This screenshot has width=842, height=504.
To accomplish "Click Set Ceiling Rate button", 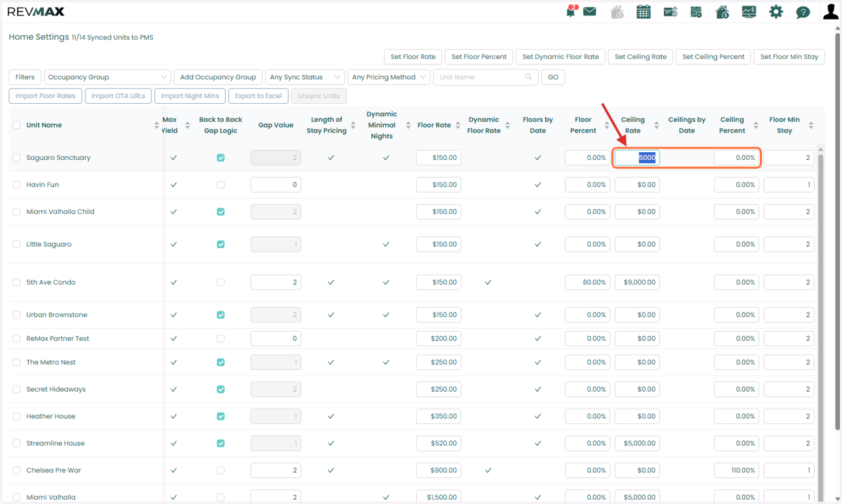I will [x=641, y=57].
